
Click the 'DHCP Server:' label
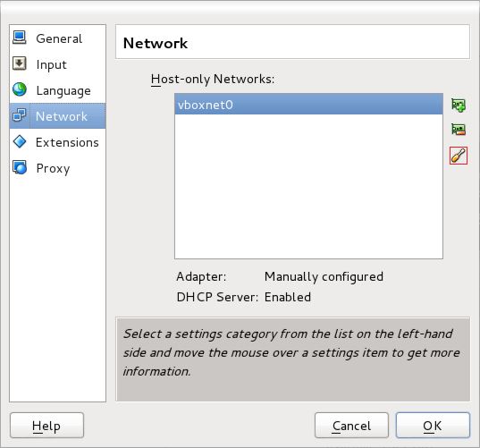coord(217,297)
